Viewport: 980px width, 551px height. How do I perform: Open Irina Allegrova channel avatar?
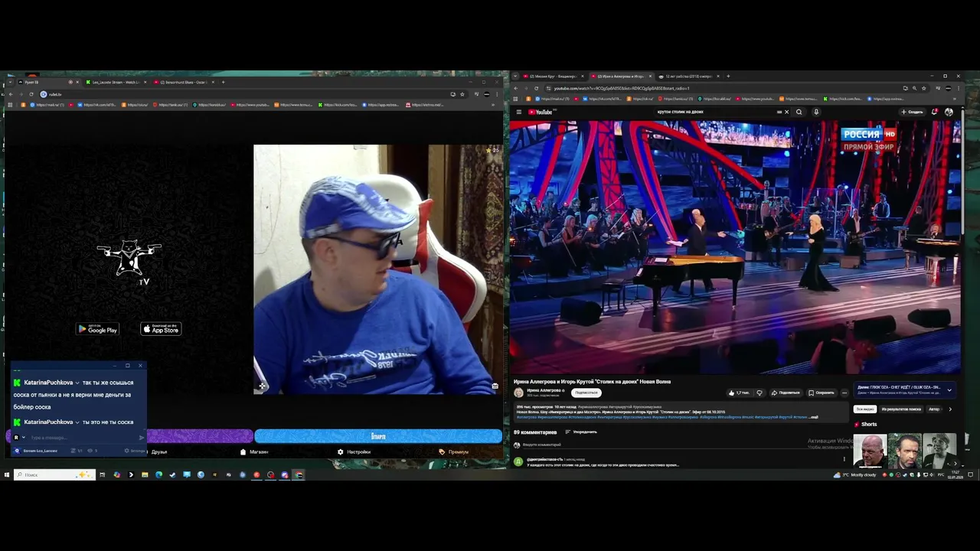click(518, 393)
